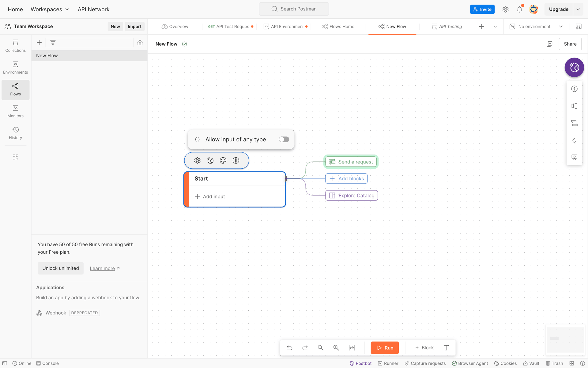588x368 pixels.
Task: Open the user avatar menu
Action: (x=533, y=10)
